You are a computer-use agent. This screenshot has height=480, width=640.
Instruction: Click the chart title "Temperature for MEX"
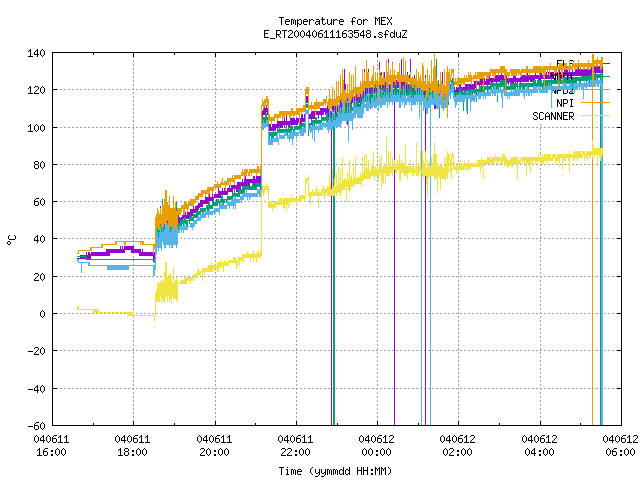tap(335, 21)
